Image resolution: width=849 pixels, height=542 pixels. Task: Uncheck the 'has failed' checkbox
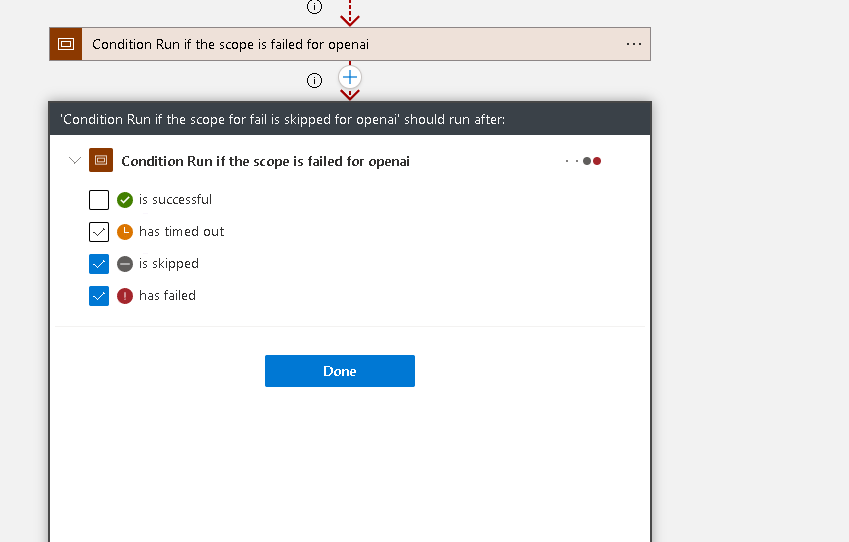click(x=99, y=296)
